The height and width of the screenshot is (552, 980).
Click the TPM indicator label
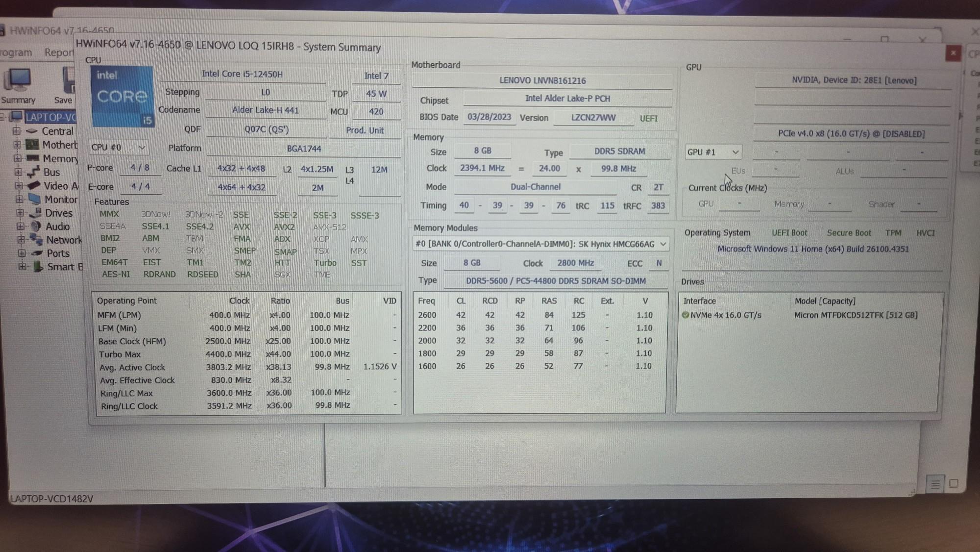(x=893, y=233)
